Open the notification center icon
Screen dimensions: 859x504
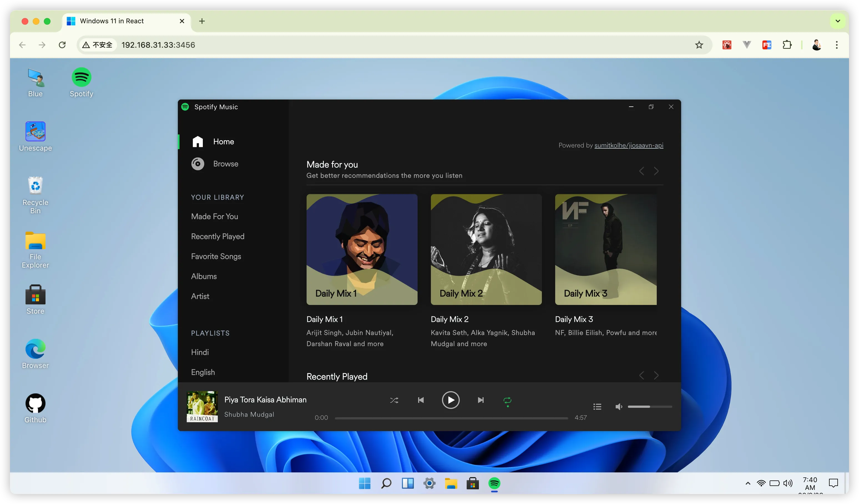pos(833,483)
